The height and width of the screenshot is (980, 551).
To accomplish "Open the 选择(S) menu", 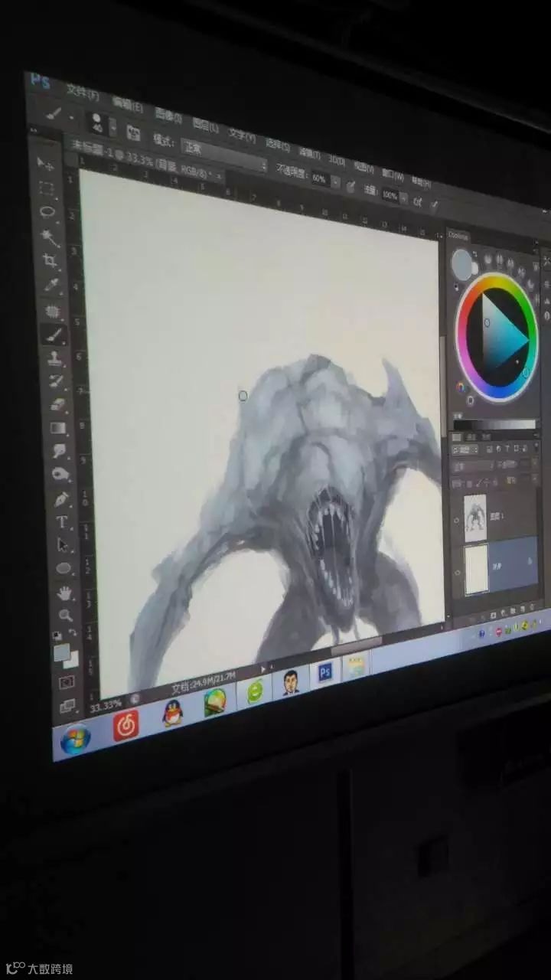I will tap(277, 145).
